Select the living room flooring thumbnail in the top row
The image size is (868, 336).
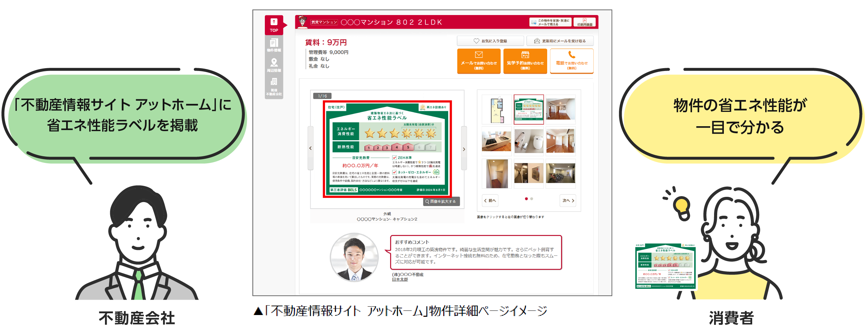click(x=560, y=109)
